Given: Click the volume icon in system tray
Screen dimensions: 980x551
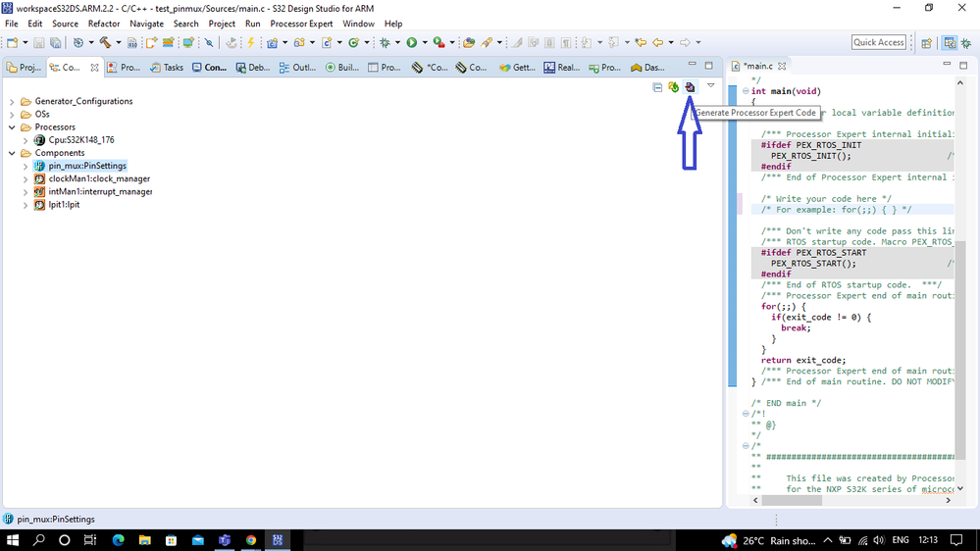Looking at the screenshot, I should pos(879,540).
